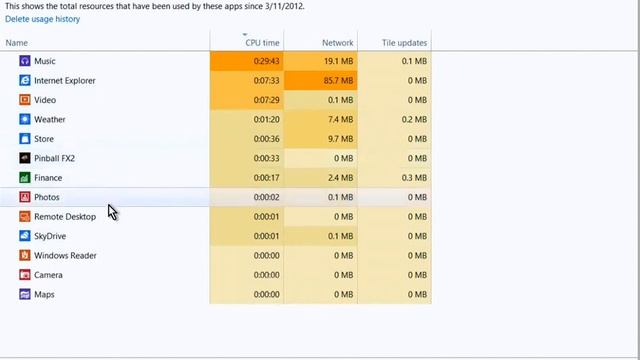Screen dimensions: 640x360
Task: Click the Weather app icon
Action: pyautogui.click(x=25, y=119)
